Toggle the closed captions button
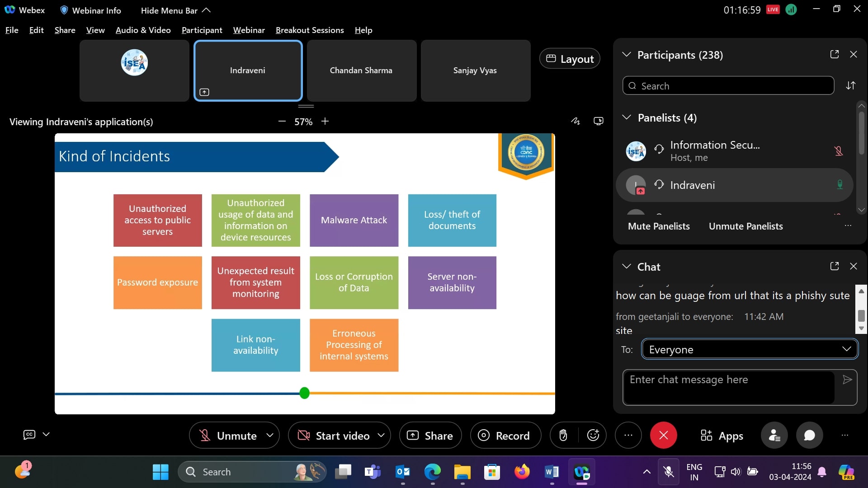Screen dimensions: 868x488 click(29, 434)
